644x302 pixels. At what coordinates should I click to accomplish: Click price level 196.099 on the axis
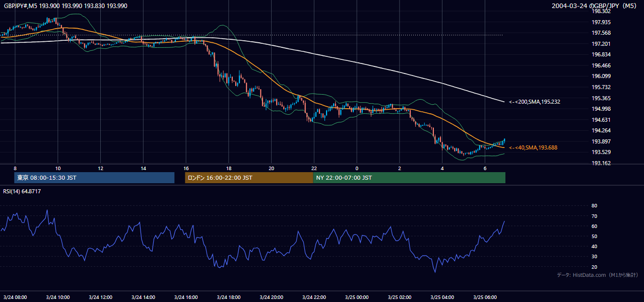601,76
